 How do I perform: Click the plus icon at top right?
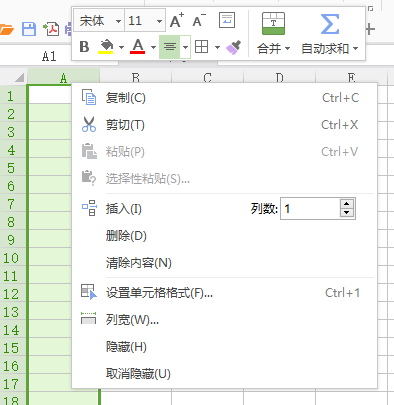[370, 29]
